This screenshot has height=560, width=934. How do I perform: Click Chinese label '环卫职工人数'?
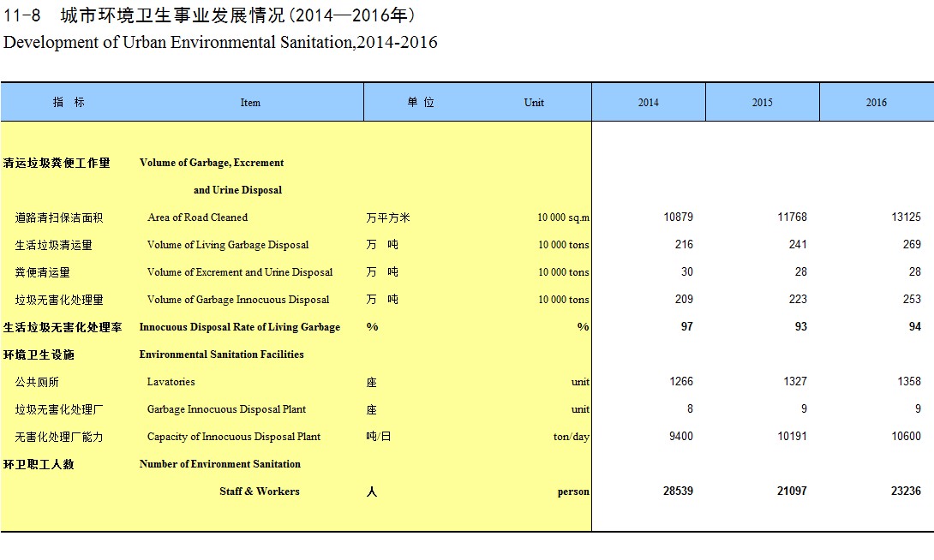tap(39, 464)
